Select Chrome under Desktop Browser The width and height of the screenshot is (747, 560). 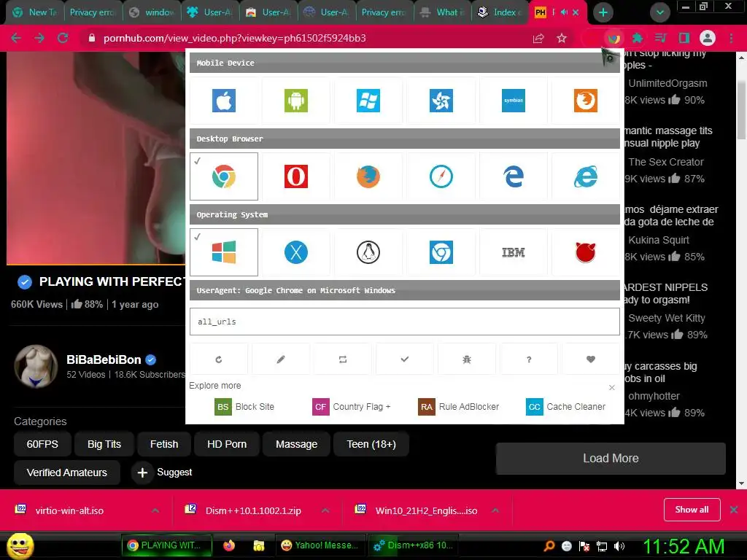(x=224, y=176)
